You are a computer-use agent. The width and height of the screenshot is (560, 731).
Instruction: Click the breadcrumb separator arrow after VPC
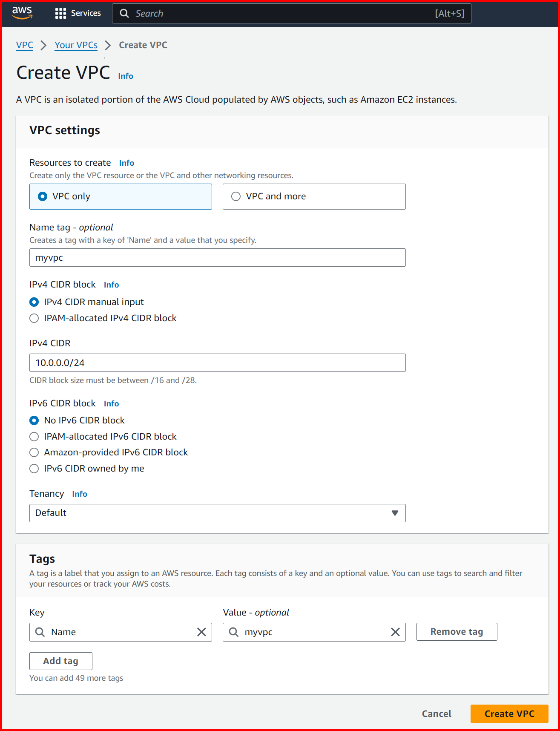43,45
